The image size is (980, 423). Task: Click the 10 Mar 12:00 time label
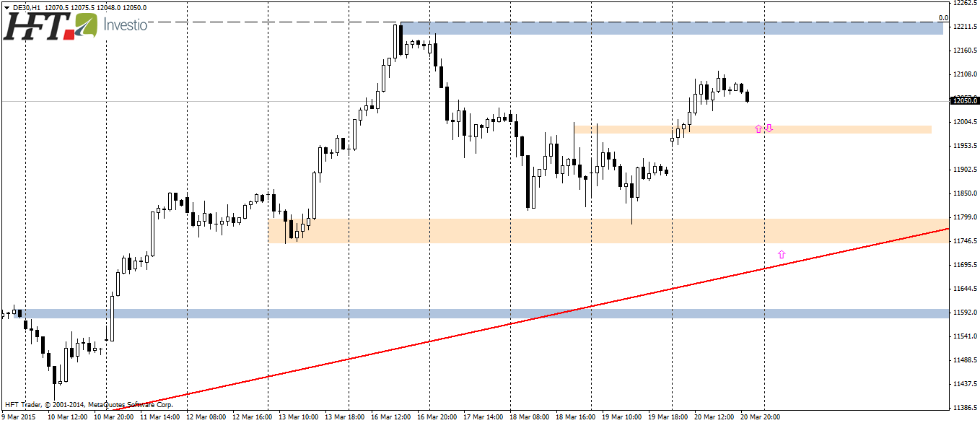(x=68, y=417)
